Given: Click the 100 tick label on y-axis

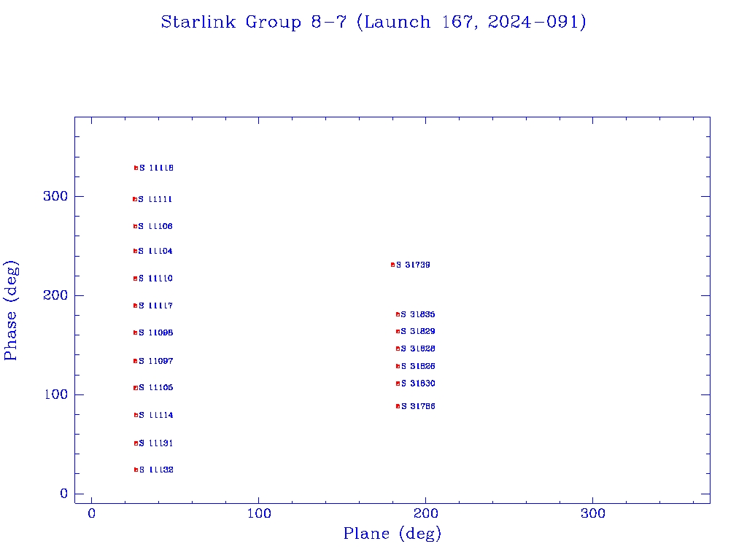Looking at the screenshot, I should (59, 394).
